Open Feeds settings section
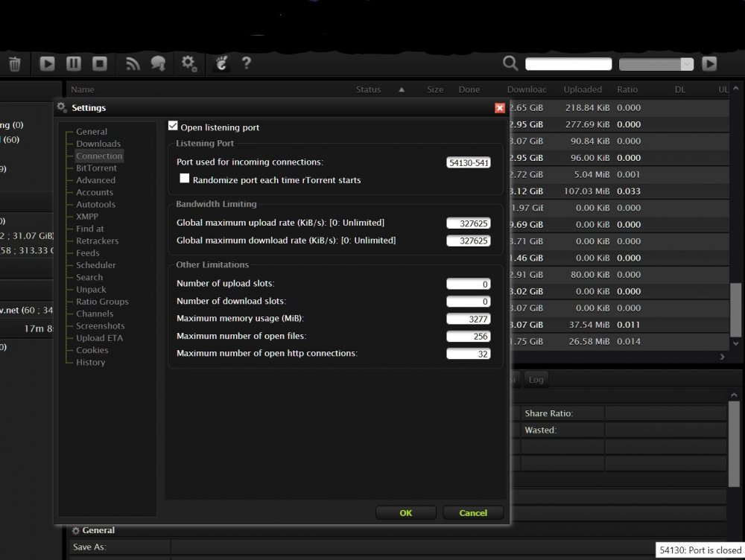The height and width of the screenshot is (560, 745). pyautogui.click(x=88, y=253)
